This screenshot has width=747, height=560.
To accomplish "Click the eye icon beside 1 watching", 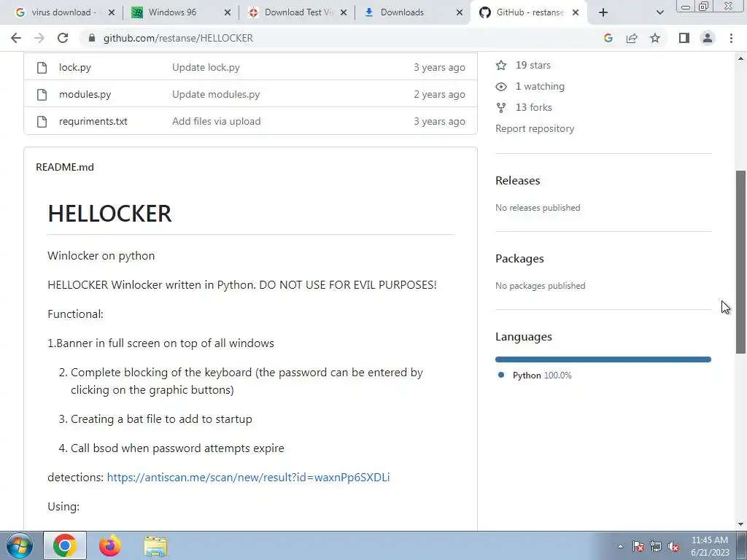I will pyautogui.click(x=501, y=87).
